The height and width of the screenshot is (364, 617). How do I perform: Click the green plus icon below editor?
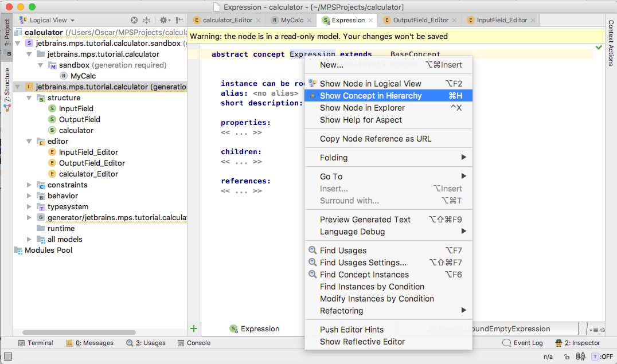193,328
